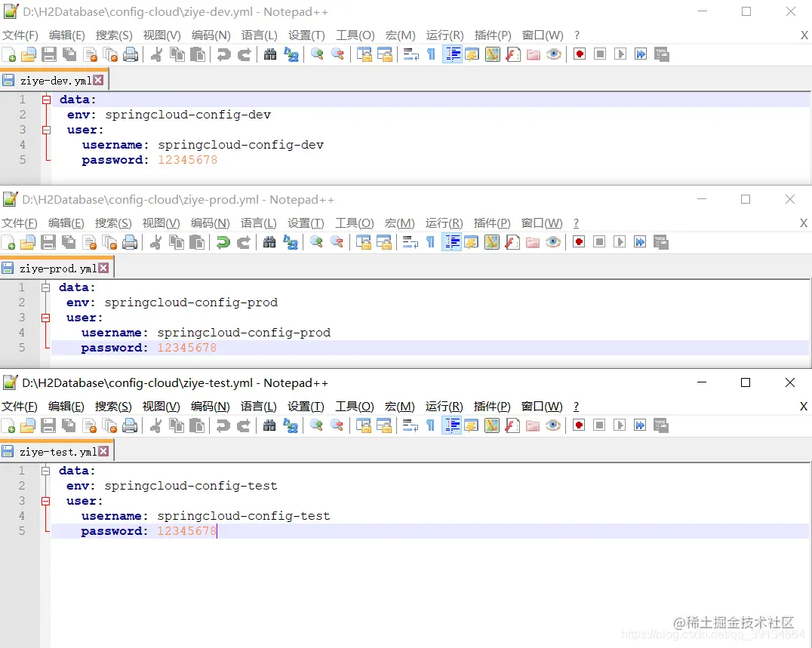Click Zoom Out icon in ziye-prod window
Image resolution: width=812 pixels, height=648 pixels.
(x=337, y=242)
